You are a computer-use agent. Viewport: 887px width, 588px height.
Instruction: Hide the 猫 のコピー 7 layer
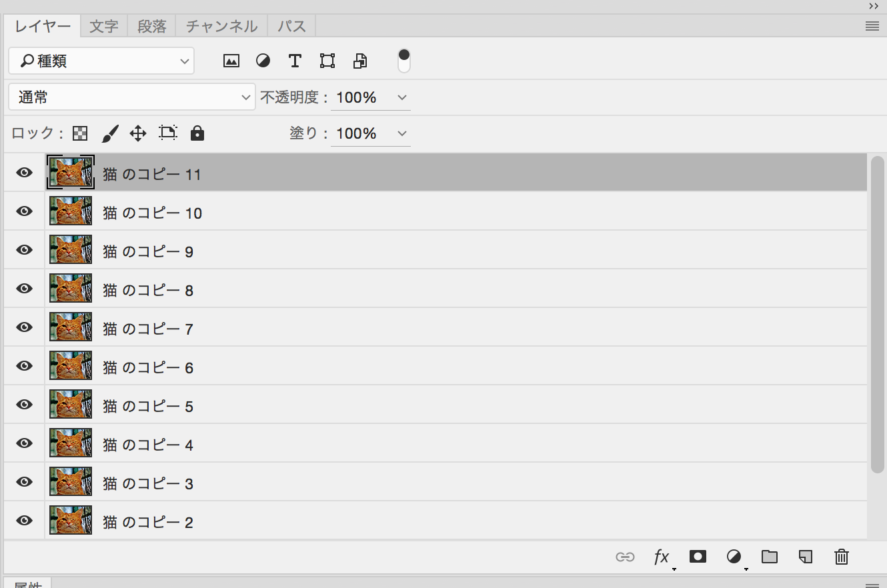(25, 327)
